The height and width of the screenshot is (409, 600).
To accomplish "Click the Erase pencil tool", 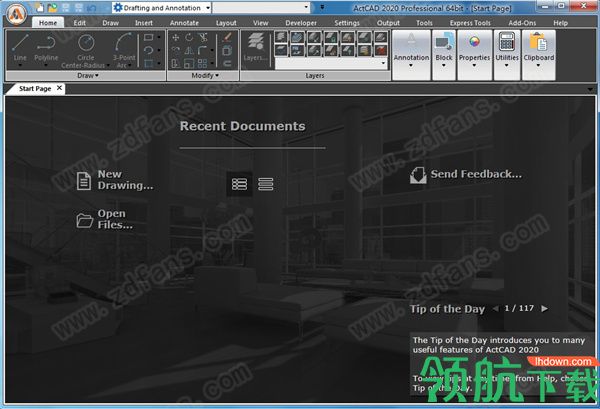I will tap(227, 37).
